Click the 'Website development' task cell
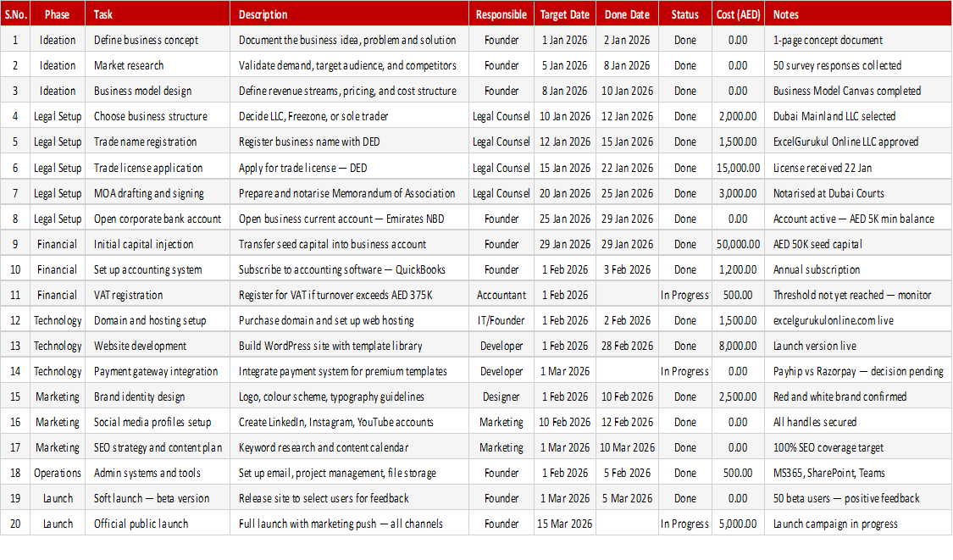953x560 pixels. [158, 346]
